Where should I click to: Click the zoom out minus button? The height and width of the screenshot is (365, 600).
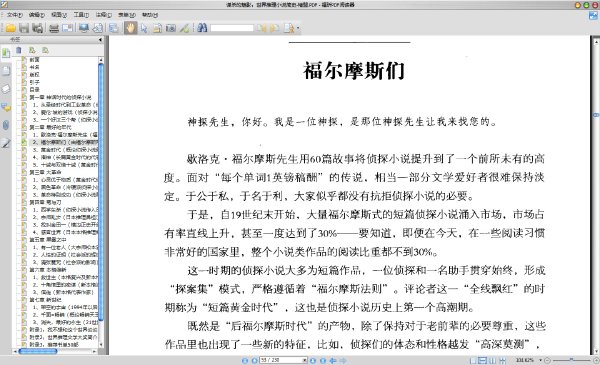(x=548, y=360)
